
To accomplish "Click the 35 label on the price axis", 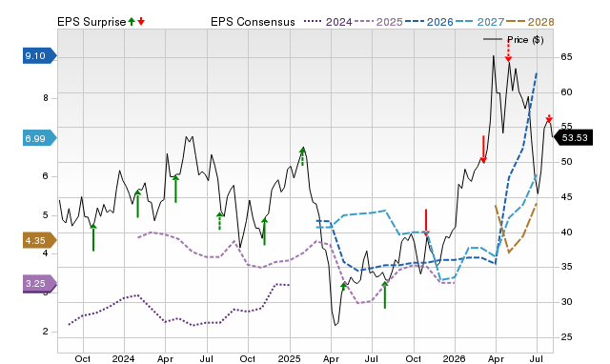I will pos(566,267).
